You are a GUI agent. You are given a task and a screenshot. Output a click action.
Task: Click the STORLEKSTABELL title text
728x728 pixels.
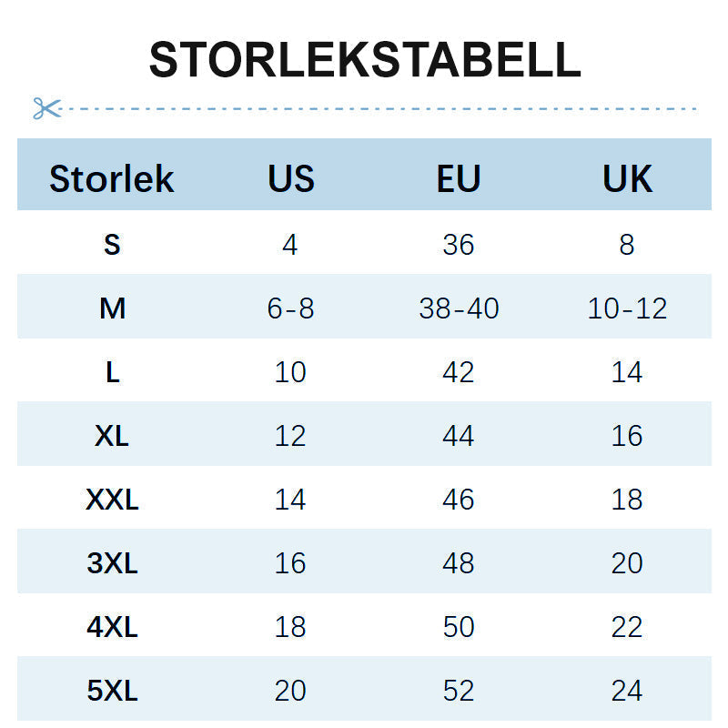[x=364, y=60]
